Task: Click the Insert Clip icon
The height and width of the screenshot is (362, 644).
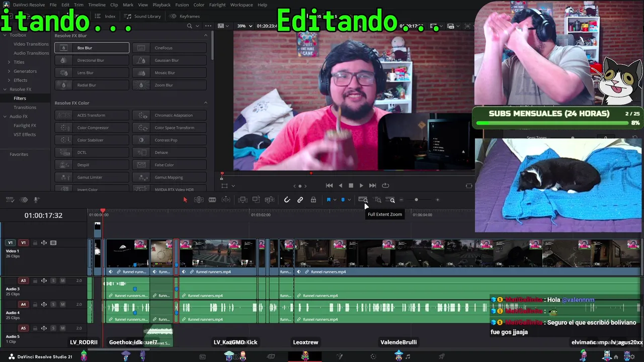Action: click(x=243, y=200)
